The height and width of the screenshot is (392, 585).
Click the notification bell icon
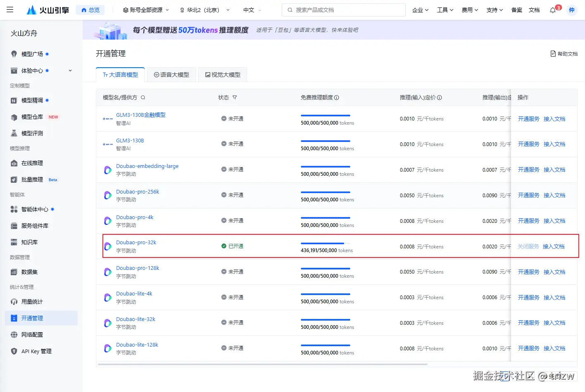[x=553, y=10]
